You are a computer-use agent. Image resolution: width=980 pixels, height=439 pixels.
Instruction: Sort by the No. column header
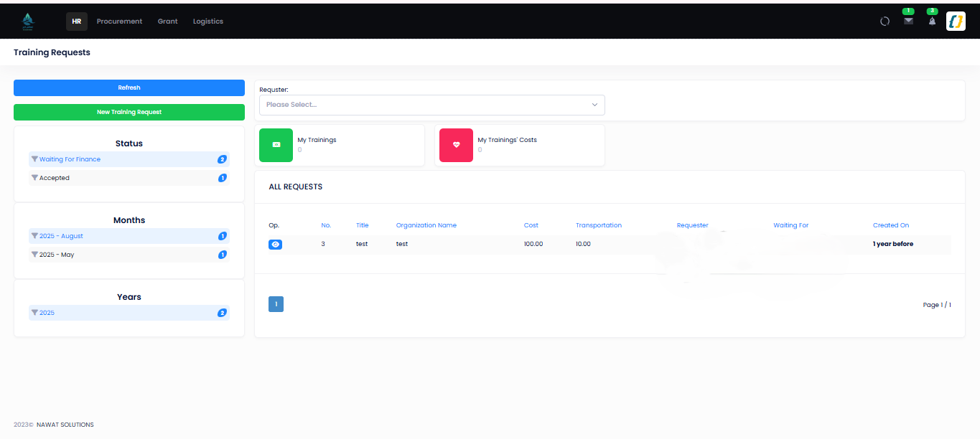click(326, 225)
